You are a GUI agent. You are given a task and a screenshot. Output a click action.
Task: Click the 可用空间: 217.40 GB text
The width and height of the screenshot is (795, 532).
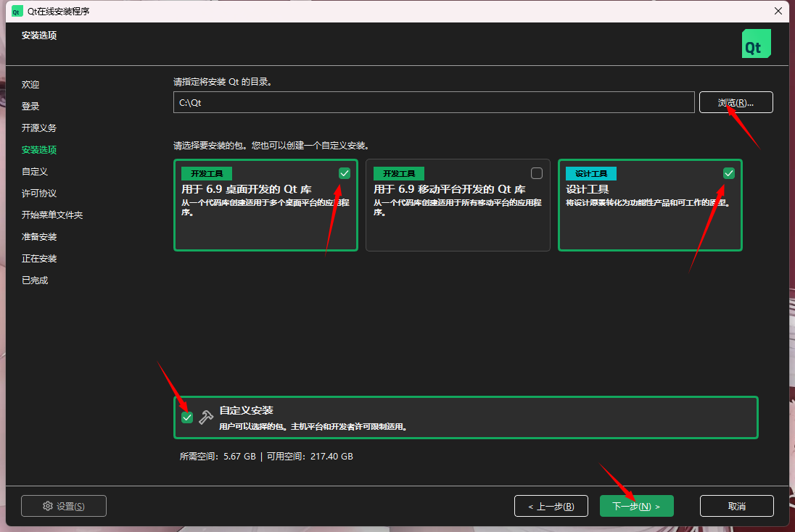point(310,457)
